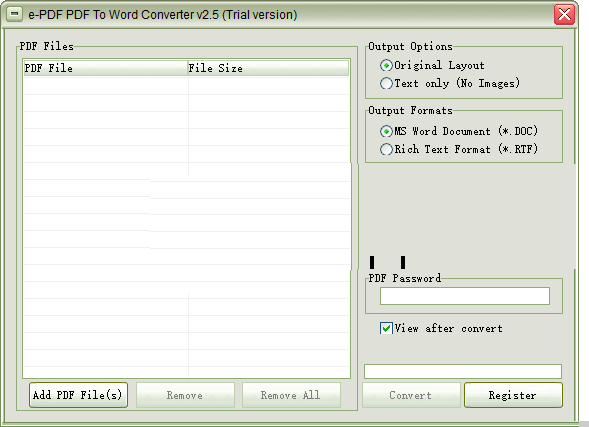
Task: Click the Add PDF File(s) button
Action: tap(79, 395)
